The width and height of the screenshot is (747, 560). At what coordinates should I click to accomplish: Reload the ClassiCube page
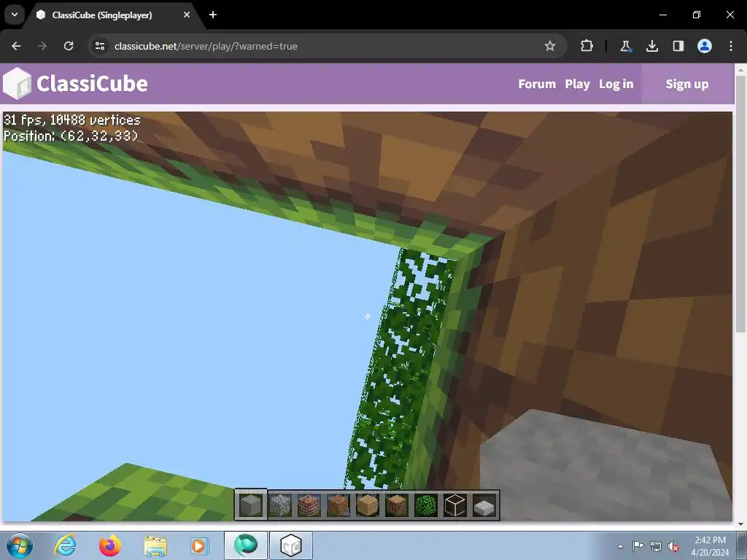coord(69,46)
